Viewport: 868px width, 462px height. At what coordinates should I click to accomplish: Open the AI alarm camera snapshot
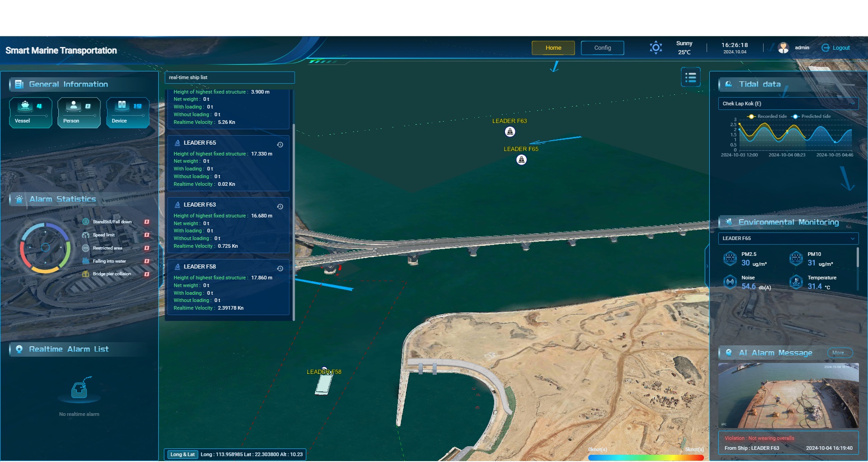[788, 396]
